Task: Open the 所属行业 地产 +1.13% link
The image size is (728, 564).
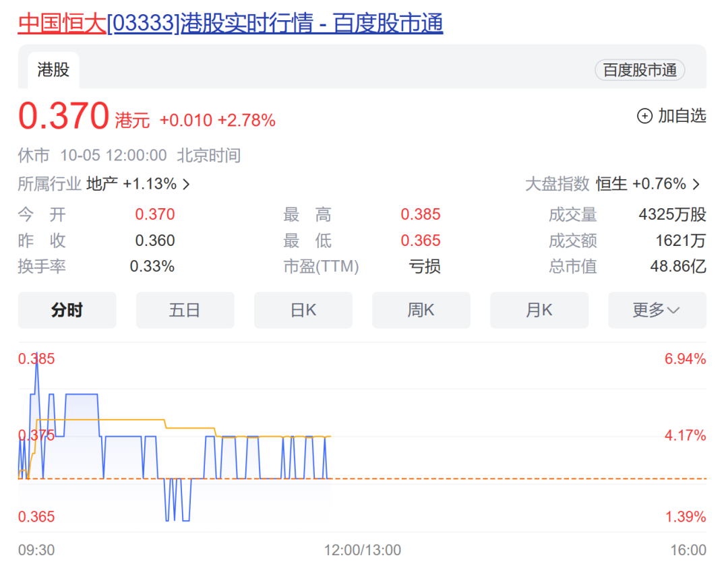Action: 104,184
